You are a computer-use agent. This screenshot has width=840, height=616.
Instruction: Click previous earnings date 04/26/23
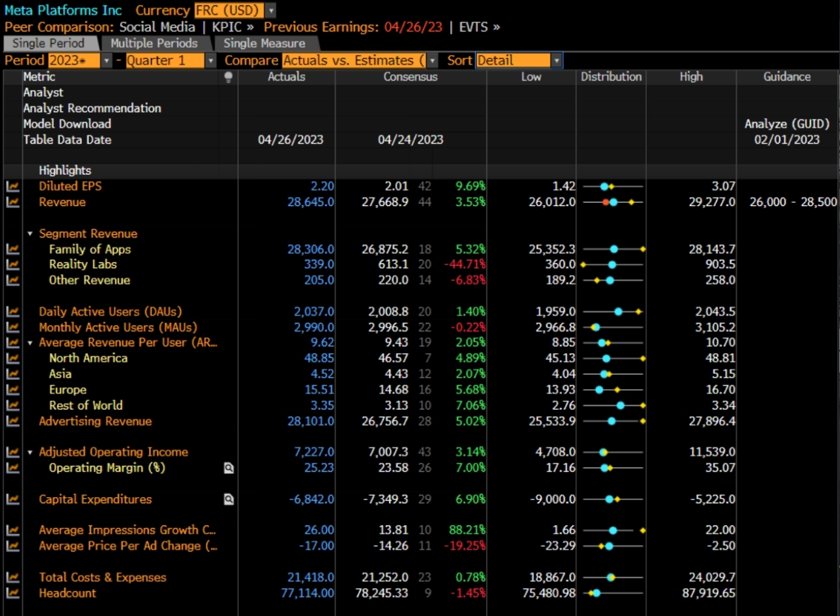coord(413,27)
